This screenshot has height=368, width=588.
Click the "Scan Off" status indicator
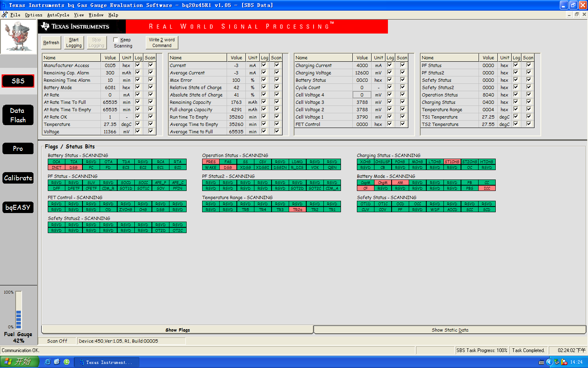pyautogui.click(x=57, y=341)
